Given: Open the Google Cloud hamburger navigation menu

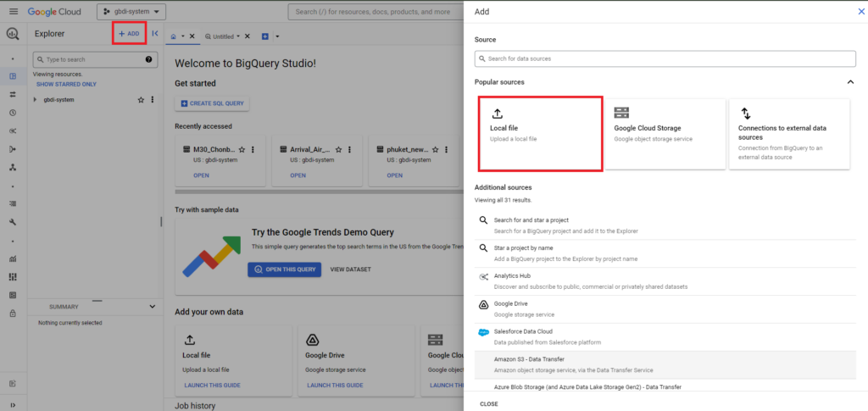Looking at the screenshot, I should pyautogui.click(x=13, y=12).
